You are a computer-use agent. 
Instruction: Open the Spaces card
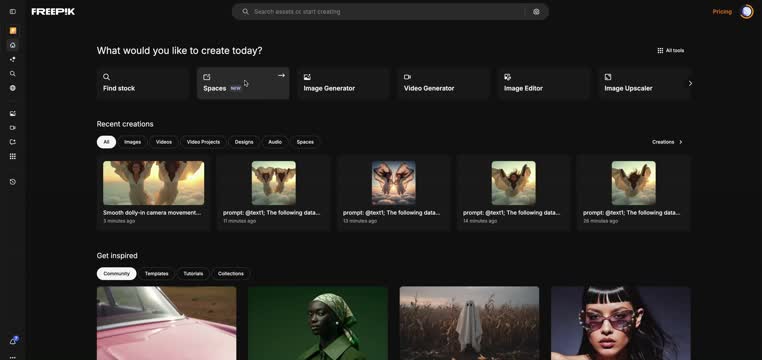tap(243, 83)
